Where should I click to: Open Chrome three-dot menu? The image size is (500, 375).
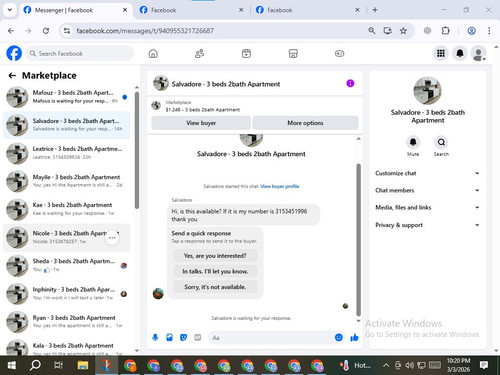[x=489, y=31]
